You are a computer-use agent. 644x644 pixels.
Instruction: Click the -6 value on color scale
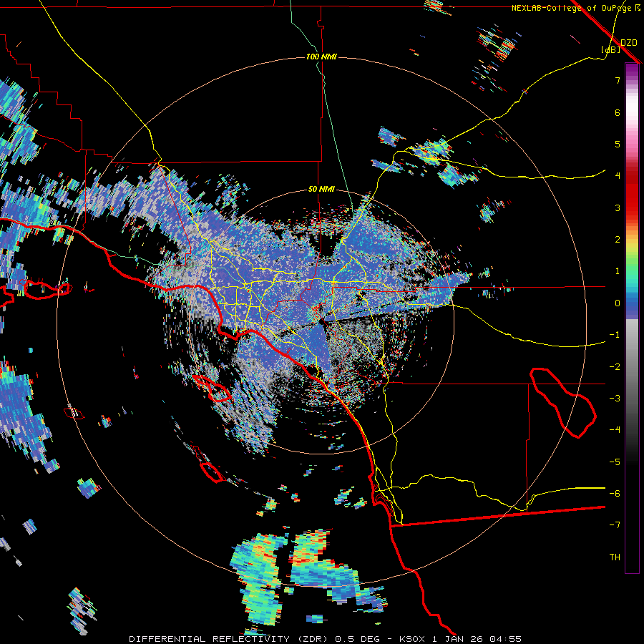615,494
